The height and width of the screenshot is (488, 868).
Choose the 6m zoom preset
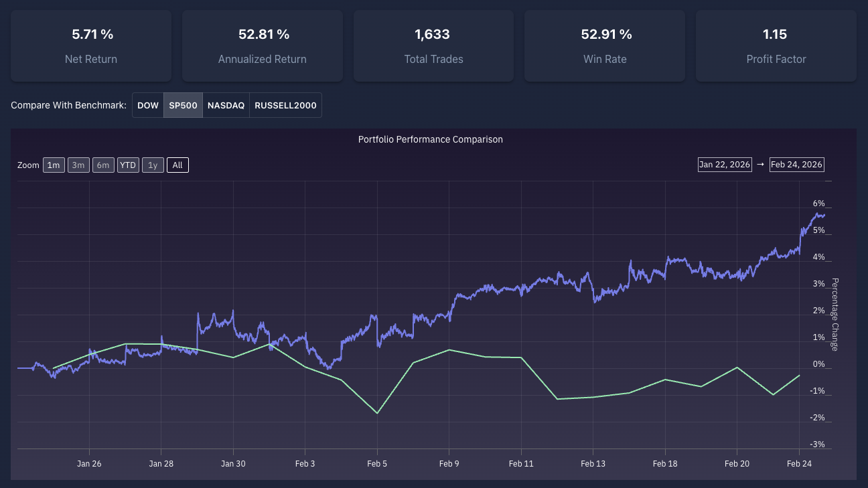103,165
